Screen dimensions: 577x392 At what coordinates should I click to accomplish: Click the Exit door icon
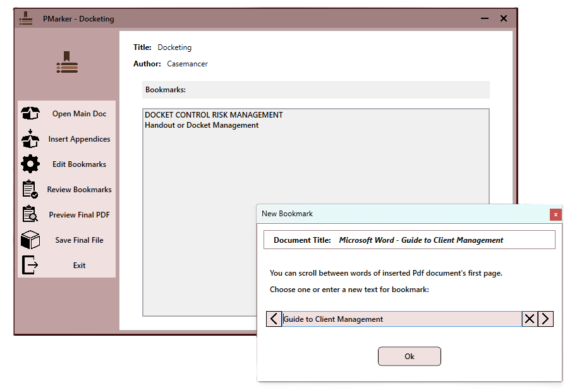tap(30, 266)
